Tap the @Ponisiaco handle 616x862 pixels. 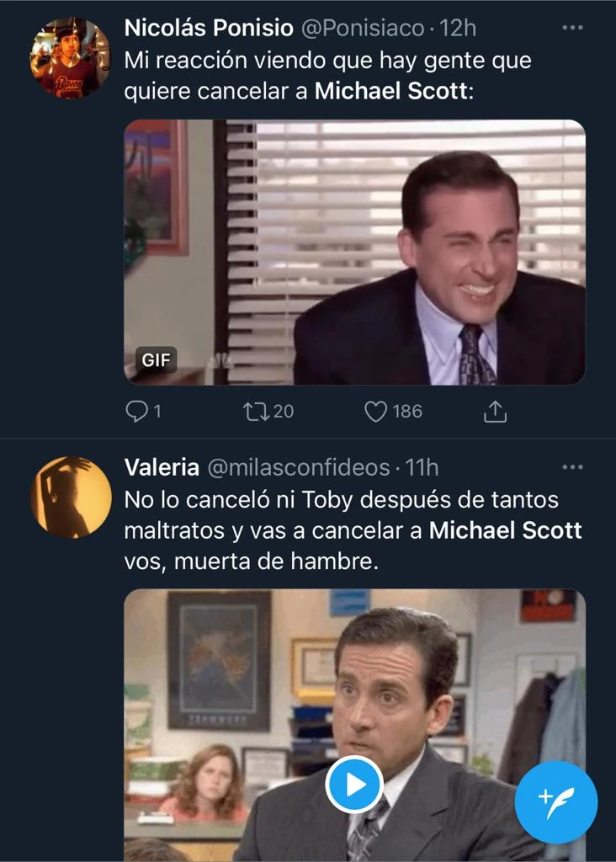tap(363, 28)
